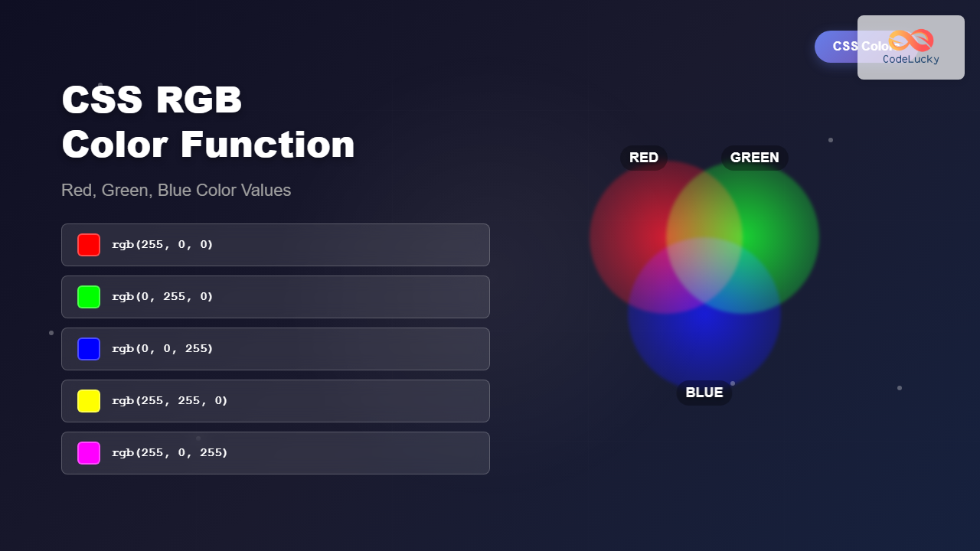Click the green color swatch square
Image resolution: width=980 pixels, height=551 pixels.
tap(89, 297)
